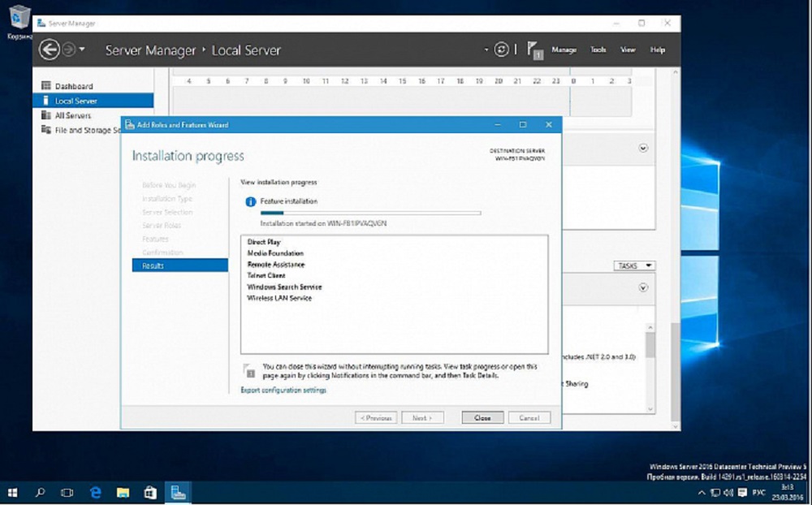Select Direct Play in the results list
The width and height of the screenshot is (812, 505).
264,242
